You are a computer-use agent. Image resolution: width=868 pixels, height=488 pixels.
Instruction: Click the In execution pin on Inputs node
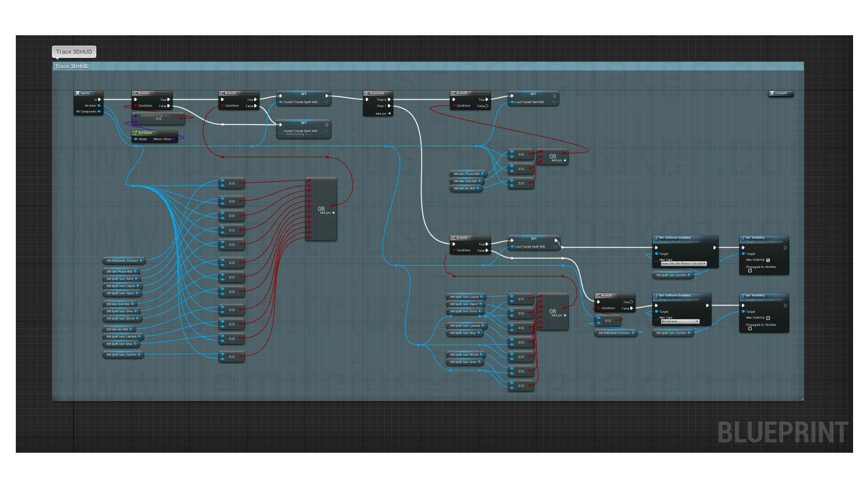click(99, 99)
